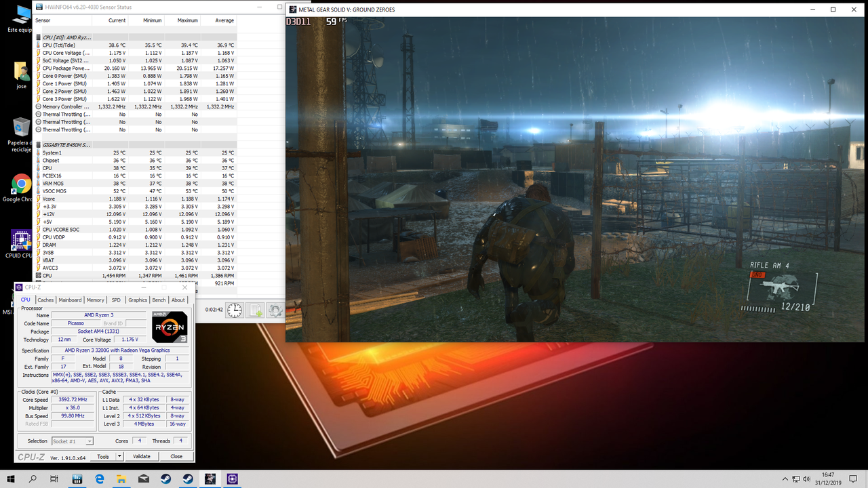Screen dimensions: 868x488
Task: Switch to CPU-Z taskbar icon
Action: [x=232, y=479]
